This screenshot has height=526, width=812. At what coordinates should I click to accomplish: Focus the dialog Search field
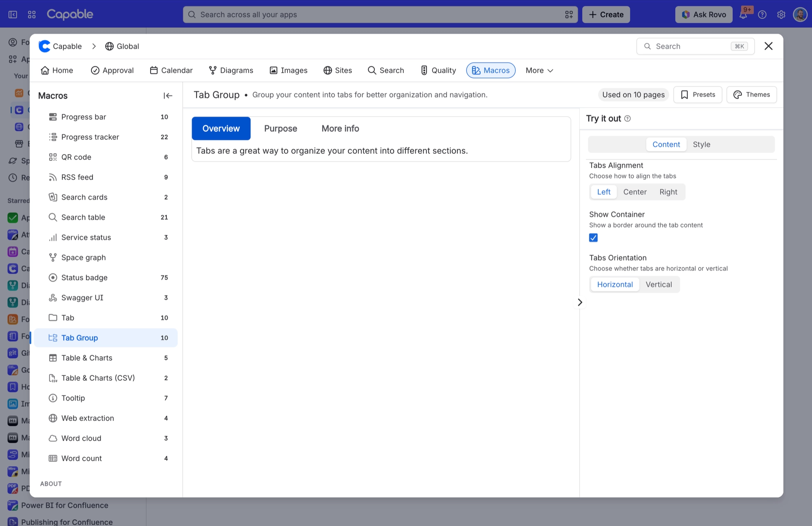695,46
